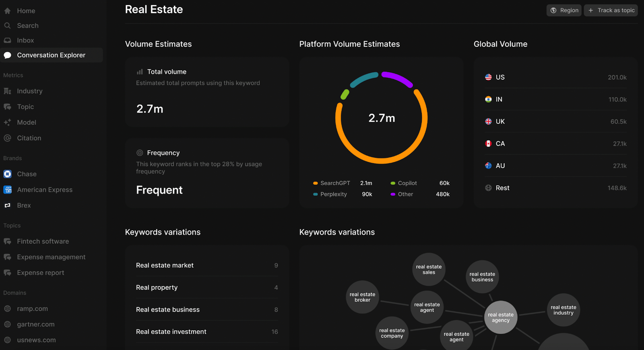Click the Canada flag icon
Viewport: 644px width, 350px height.
pyautogui.click(x=488, y=144)
